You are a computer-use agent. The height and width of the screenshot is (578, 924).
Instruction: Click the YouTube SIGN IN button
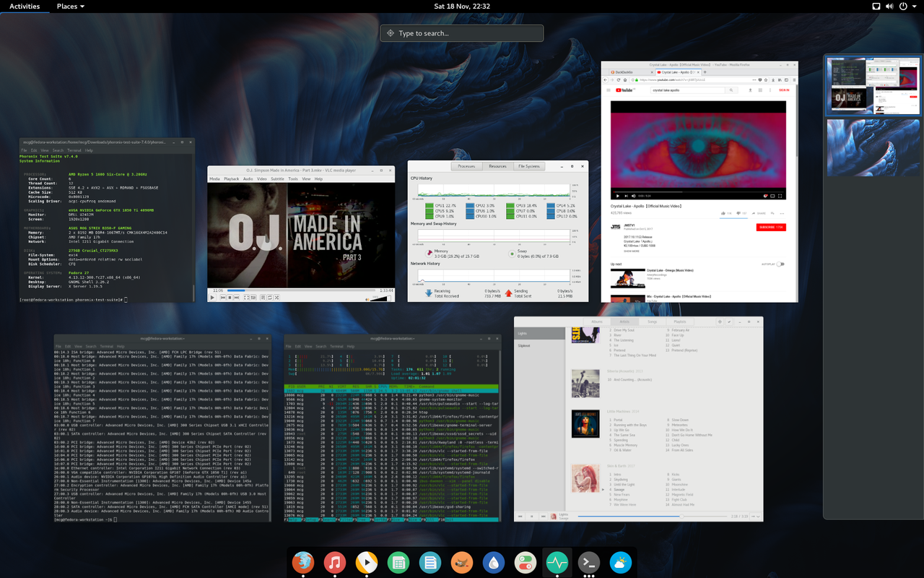(785, 90)
